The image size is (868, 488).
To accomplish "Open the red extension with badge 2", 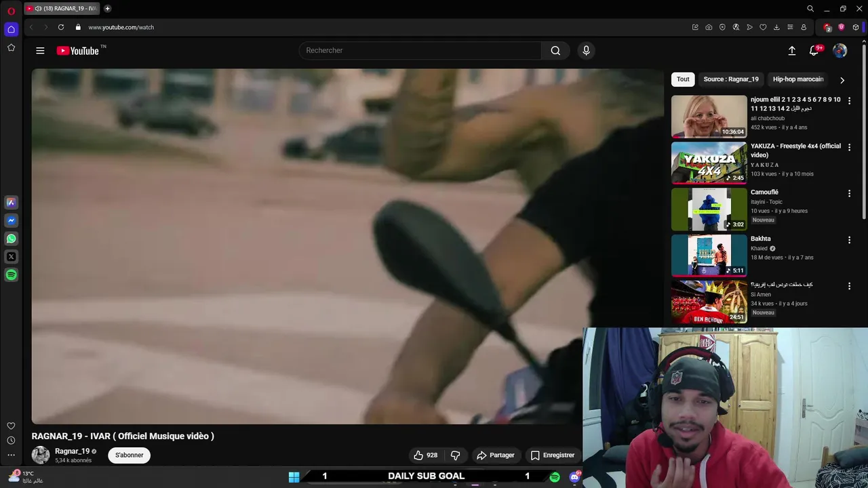I will (x=827, y=27).
